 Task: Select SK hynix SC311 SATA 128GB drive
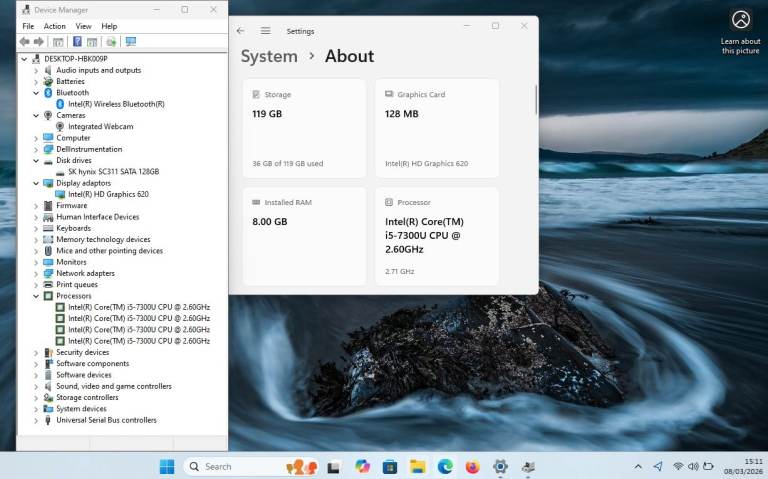pyautogui.click(x=113, y=172)
